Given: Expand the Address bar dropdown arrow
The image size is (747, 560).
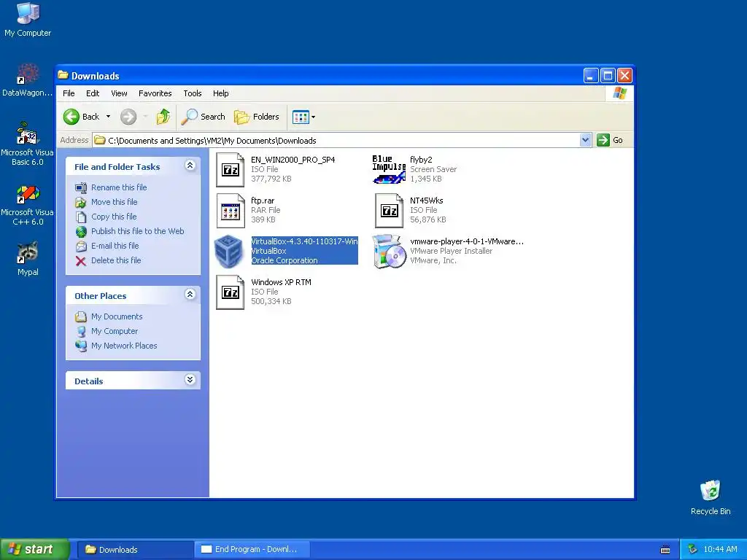Looking at the screenshot, I should coord(586,140).
